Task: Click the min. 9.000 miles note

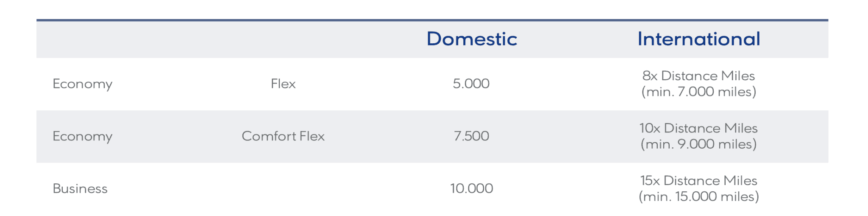Action: coord(698,144)
